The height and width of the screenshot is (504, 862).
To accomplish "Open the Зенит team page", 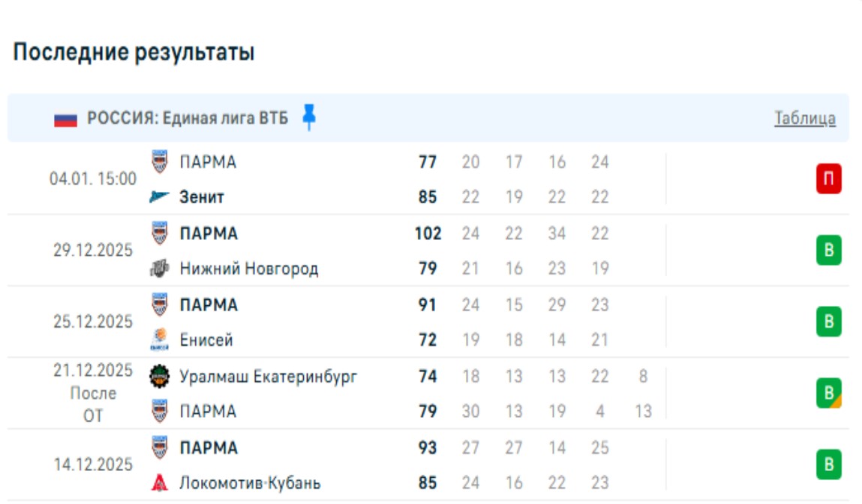I will click(202, 197).
